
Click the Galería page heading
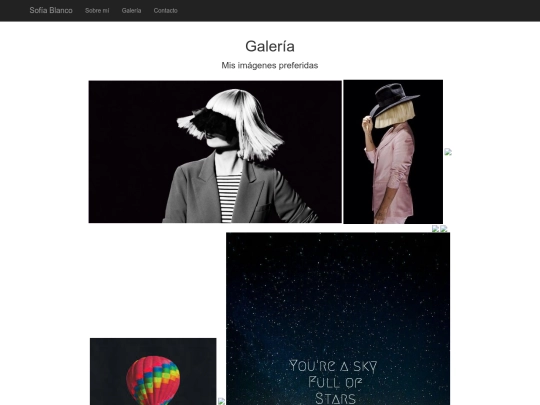click(270, 46)
